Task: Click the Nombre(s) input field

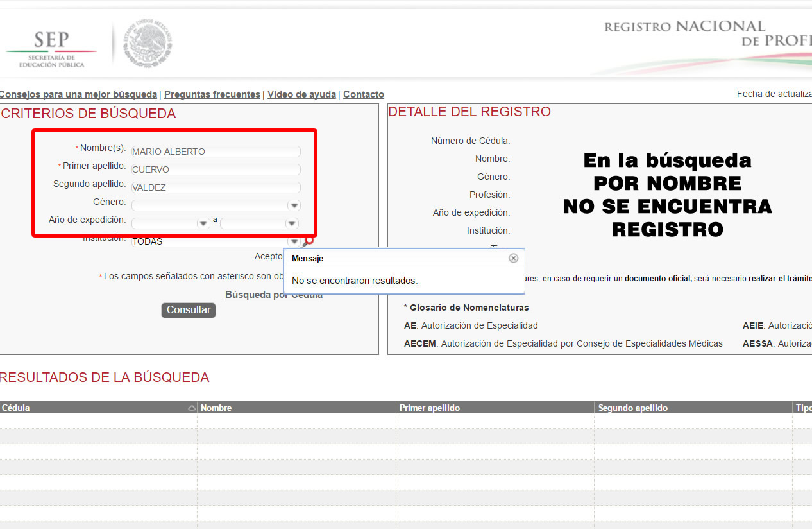Action: point(216,152)
